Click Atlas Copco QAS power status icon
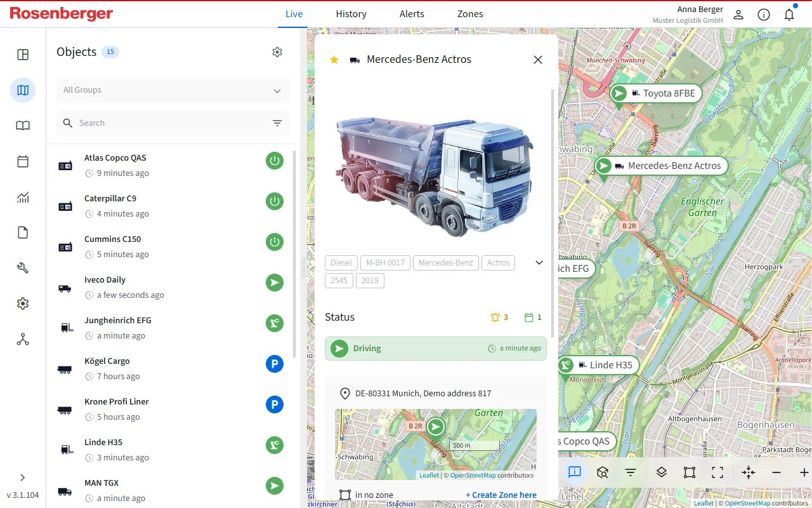This screenshot has height=508, width=812. click(275, 161)
